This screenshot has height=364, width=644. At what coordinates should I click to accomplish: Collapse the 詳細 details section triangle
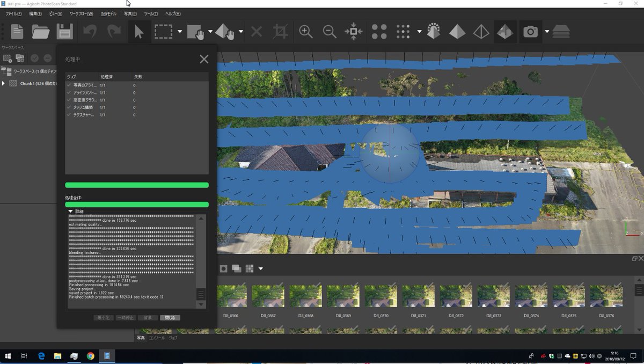coord(70,211)
